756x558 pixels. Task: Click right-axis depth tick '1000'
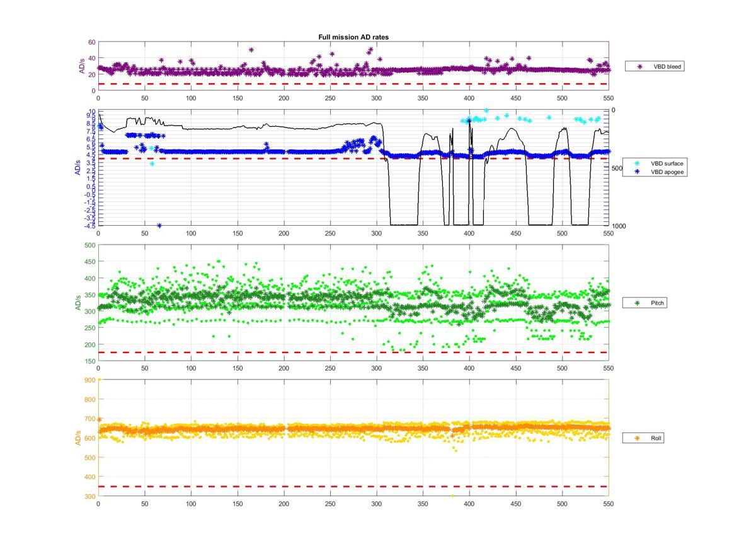(619, 226)
